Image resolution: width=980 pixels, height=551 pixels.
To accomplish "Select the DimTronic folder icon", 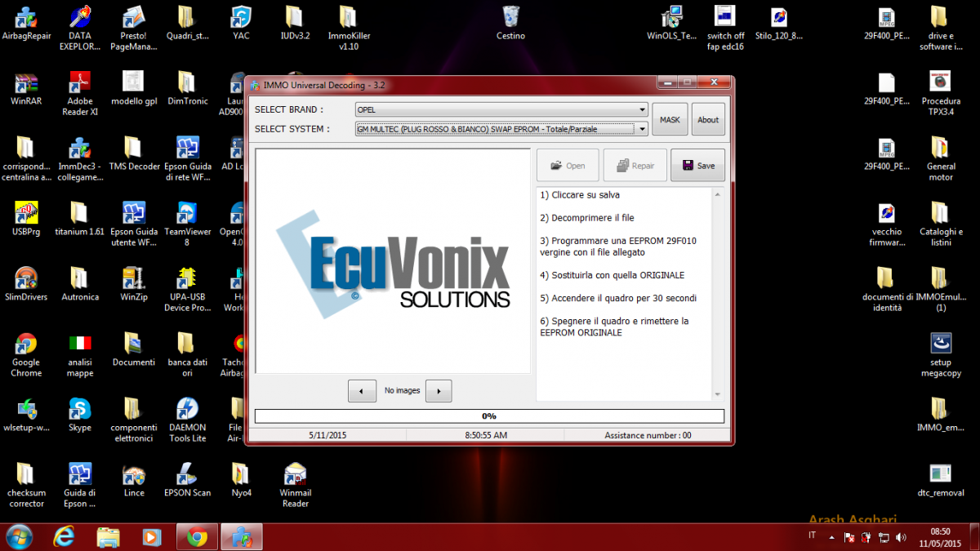I will click(x=187, y=89).
